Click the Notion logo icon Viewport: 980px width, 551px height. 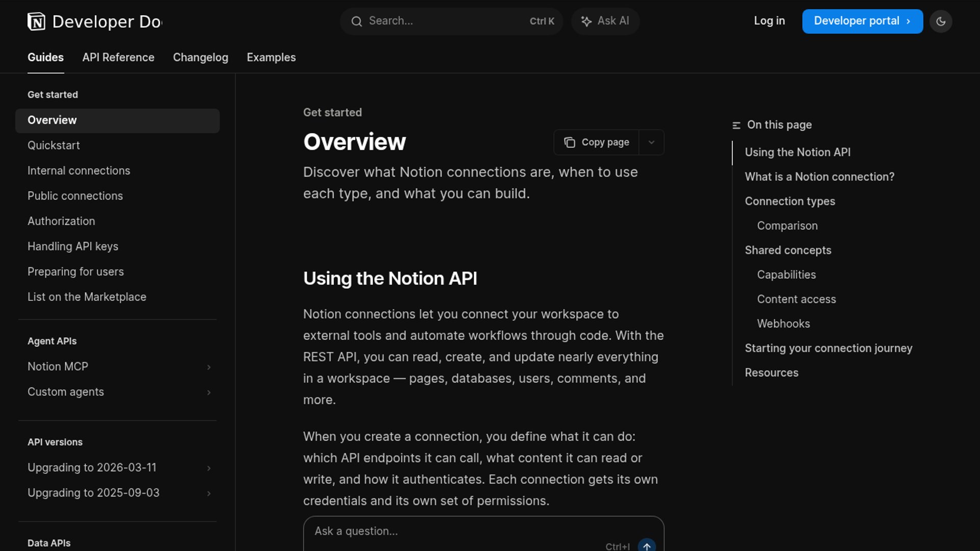point(36,21)
